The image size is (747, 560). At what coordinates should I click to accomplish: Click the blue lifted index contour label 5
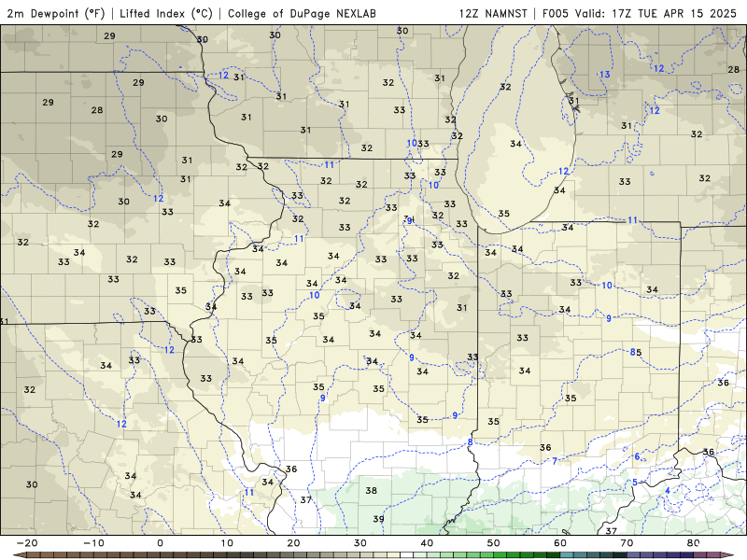point(635,483)
